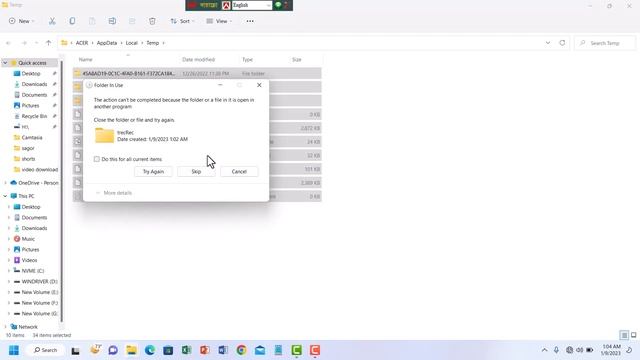Collapse the This PC tree node
Image resolution: width=640 pixels, height=360 pixels.
[5, 196]
